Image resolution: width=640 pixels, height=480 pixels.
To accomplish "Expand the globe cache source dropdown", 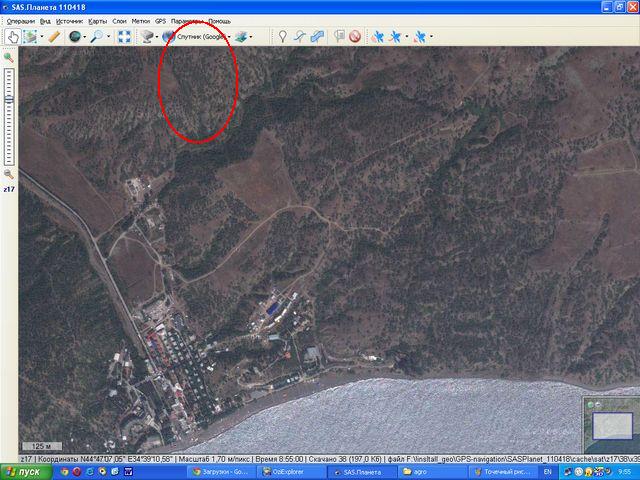I will (85, 37).
